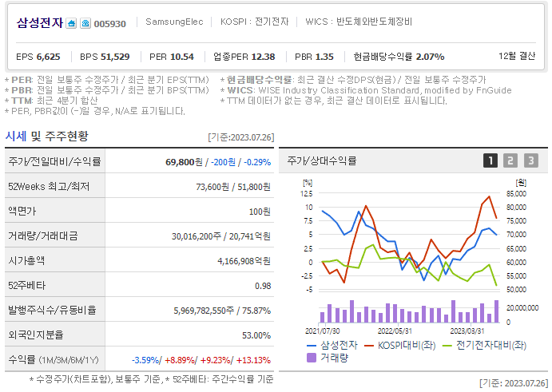Select the daily return -0.29%
The height and width of the screenshot is (392, 552).
257,162
